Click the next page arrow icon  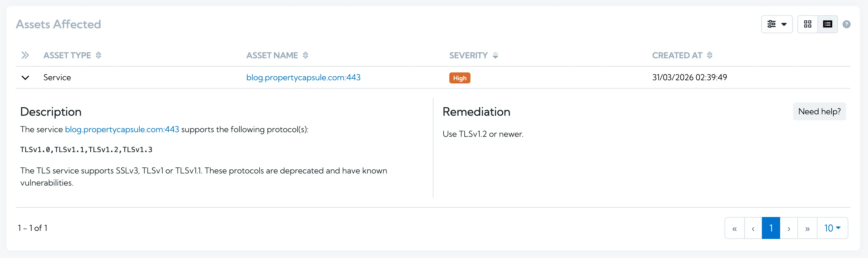click(x=789, y=228)
